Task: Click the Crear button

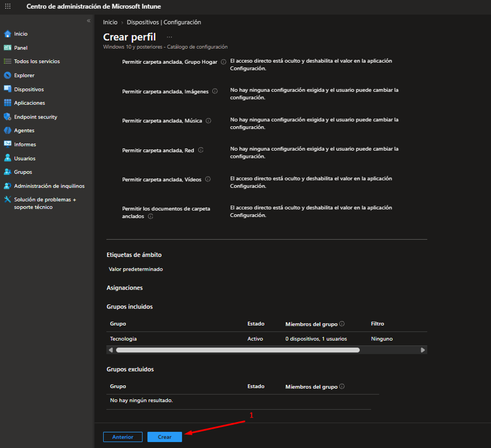Action: pyautogui.click(x=165, y=437)
